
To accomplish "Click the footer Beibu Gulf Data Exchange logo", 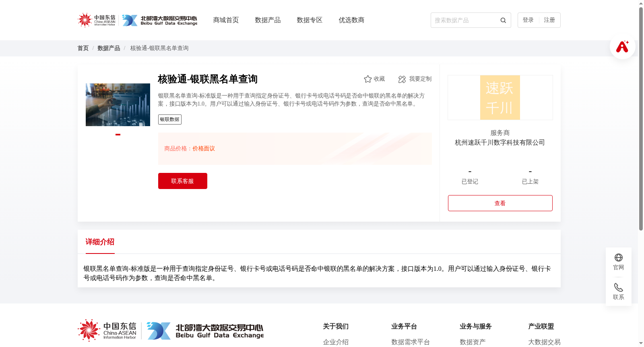I will (x=205, y=331).
